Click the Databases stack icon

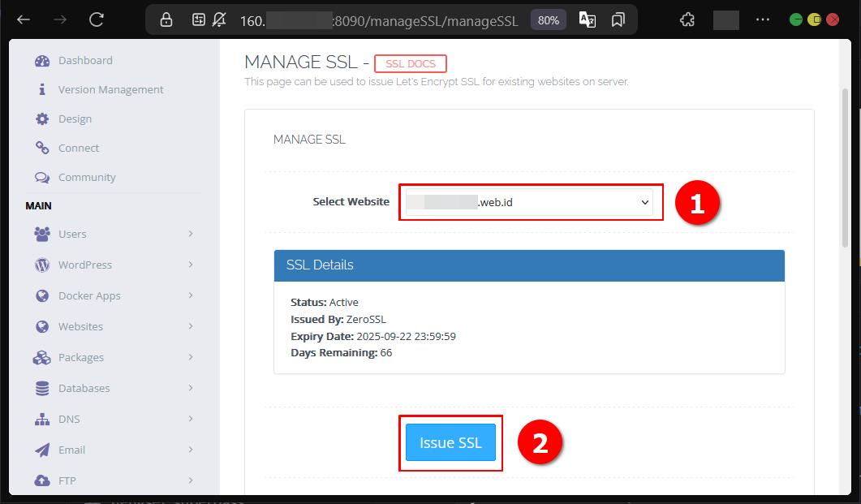[x=42, y=389]
